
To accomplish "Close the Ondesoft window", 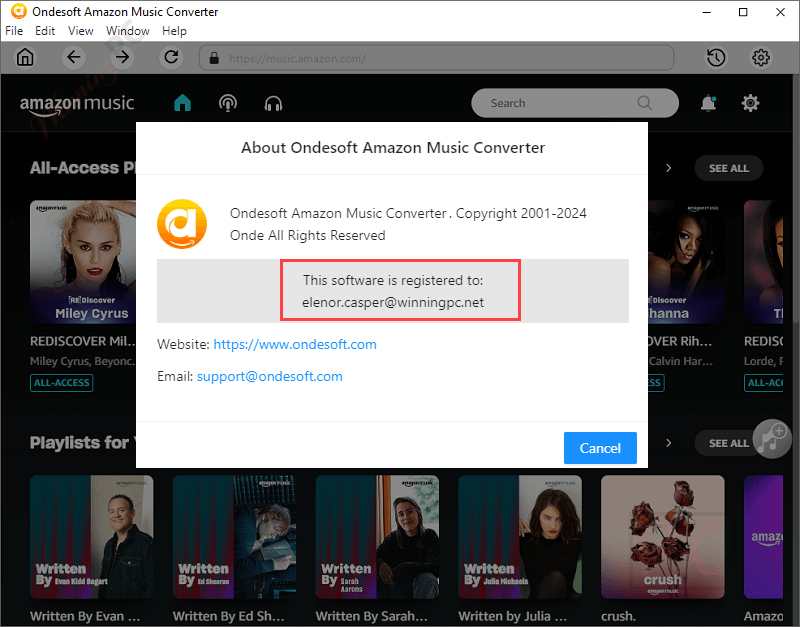I will [780, 12].
